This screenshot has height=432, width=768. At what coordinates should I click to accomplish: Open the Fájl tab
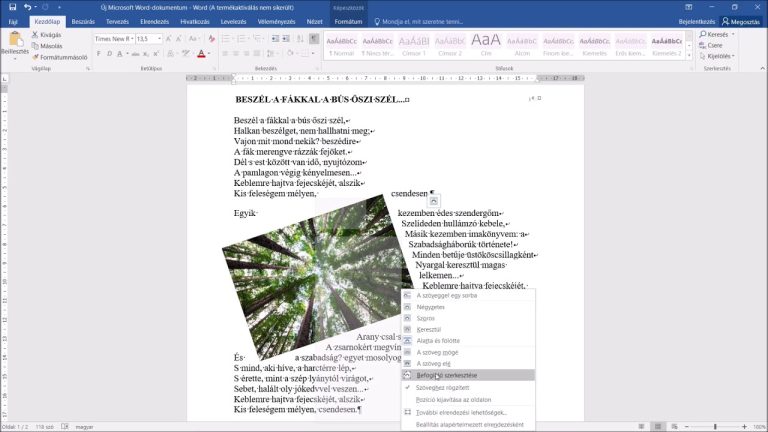(13, 22)
